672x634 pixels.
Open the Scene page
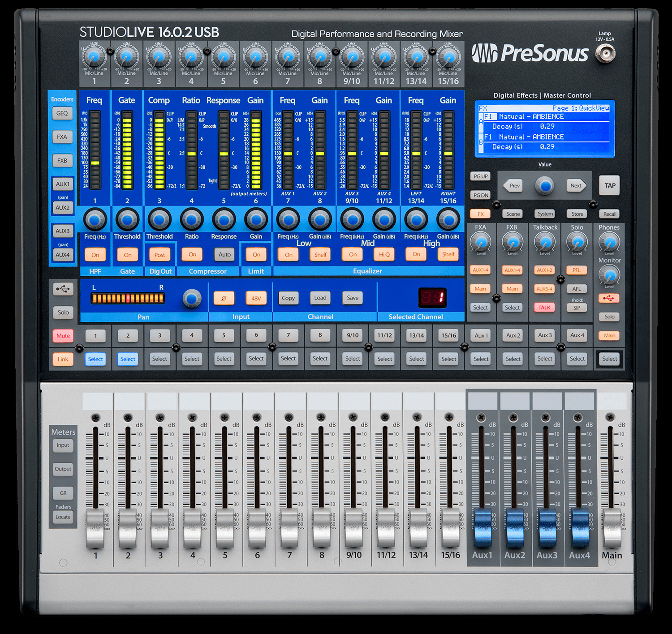[512, 214]
